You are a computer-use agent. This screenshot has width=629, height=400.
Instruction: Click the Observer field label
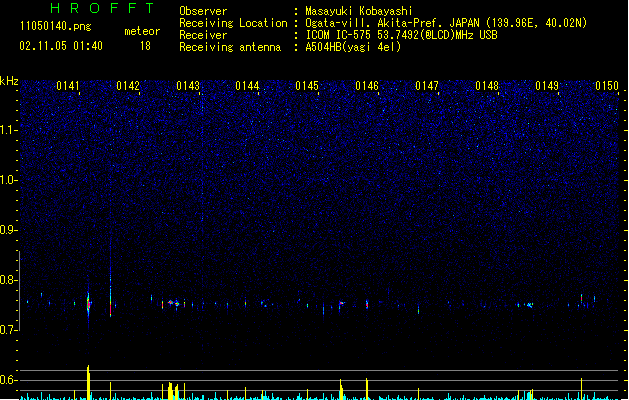[x=203, y=11]
